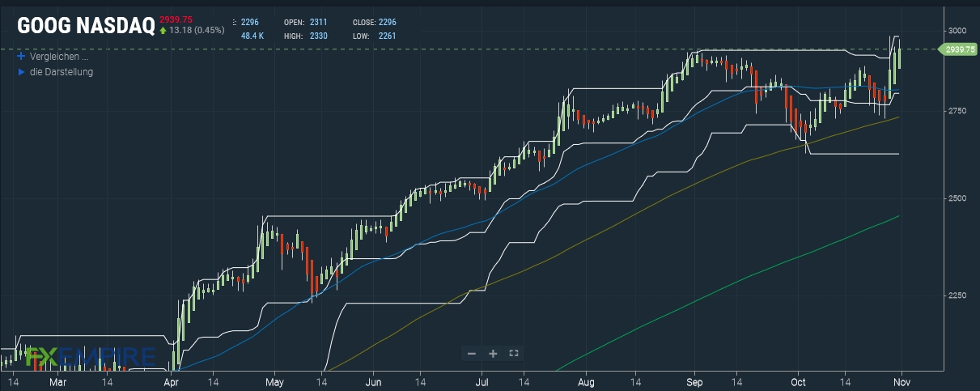The image size is (980, 391).
Task: Zoom out the chart with minus icon
Action: pyautogui.click(x=472, y=354)
